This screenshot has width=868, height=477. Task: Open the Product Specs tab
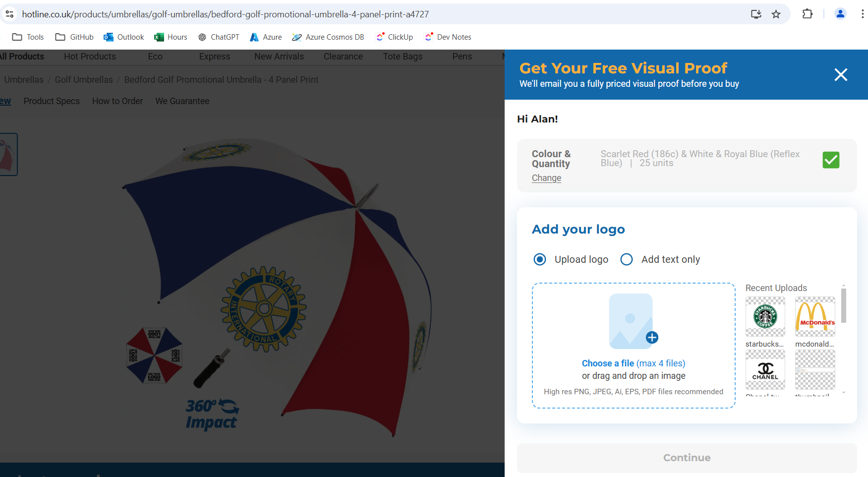point(52,101)
